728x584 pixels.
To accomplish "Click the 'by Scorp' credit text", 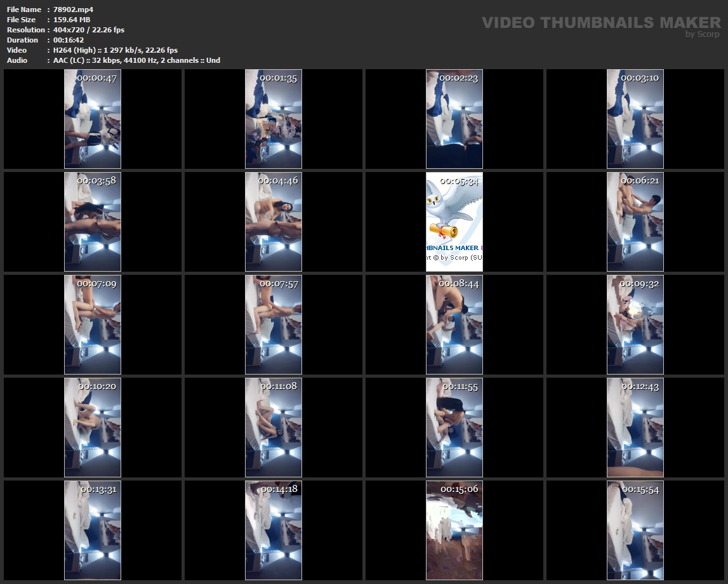I will point(703,34).
